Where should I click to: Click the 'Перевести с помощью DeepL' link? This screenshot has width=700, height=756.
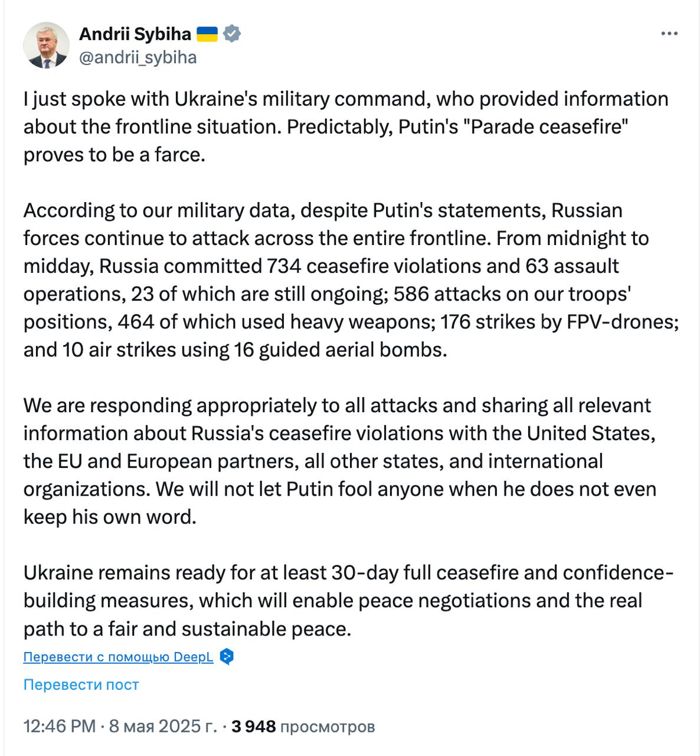118,657
